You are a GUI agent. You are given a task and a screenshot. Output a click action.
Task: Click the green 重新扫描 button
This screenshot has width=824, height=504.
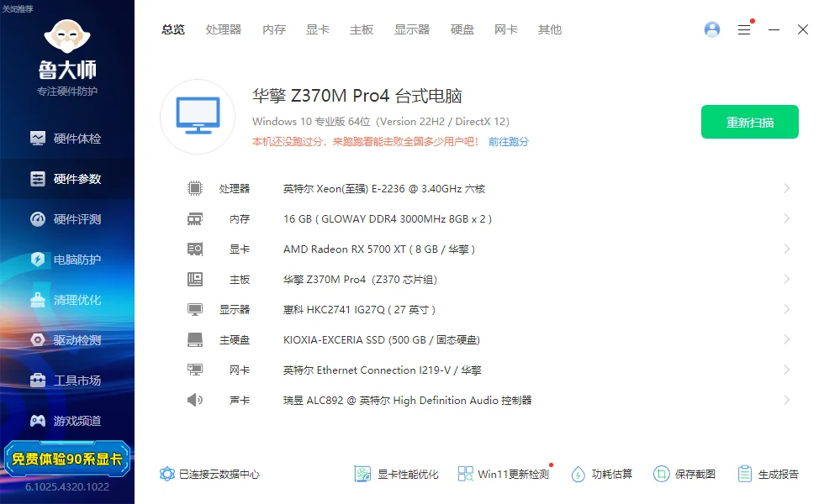(x=750, y=123)
